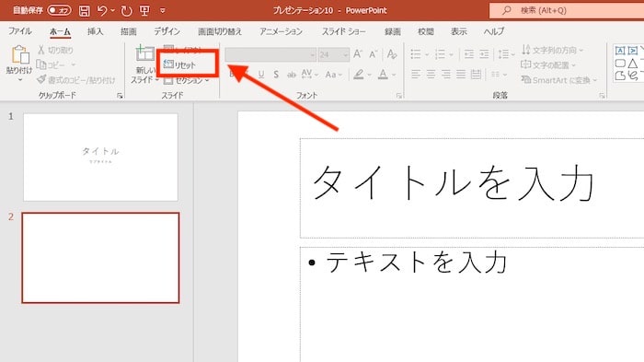Click the font color A icon
This screenshot has width=644, height=362.
coord(383,75)
